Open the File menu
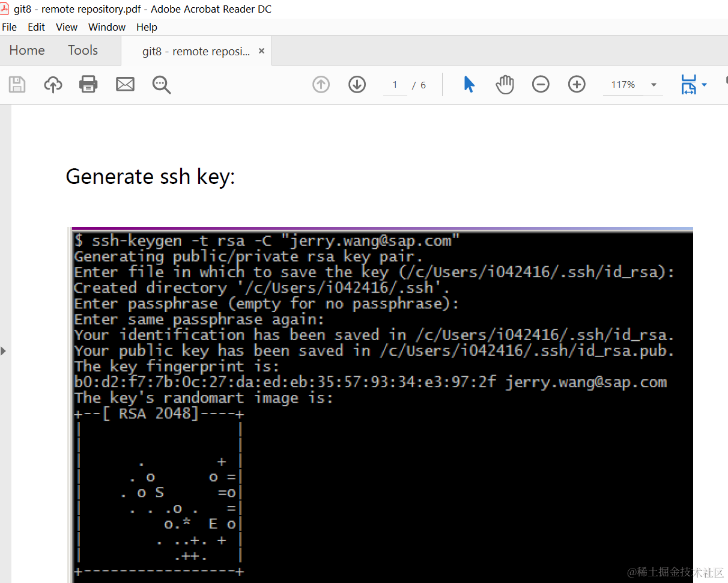The width and height of the screenshot is (728, 583). pyautogui.click(x=10, y=27)
